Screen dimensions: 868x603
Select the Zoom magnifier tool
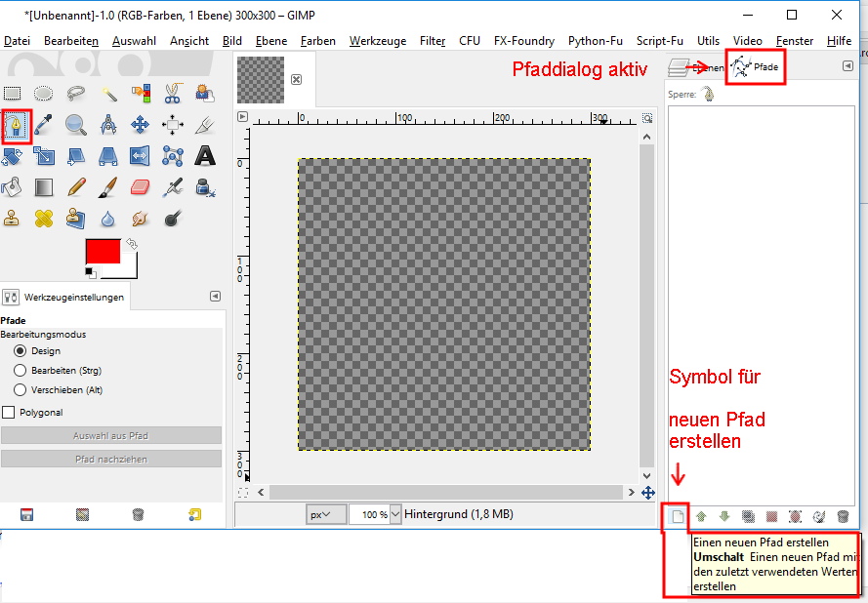[x=76, y=125]
